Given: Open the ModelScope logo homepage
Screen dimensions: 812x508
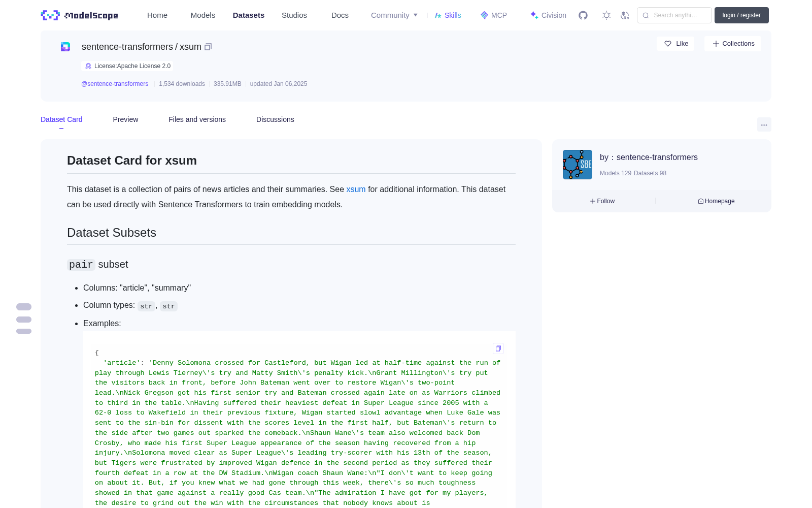Looking at the screenshot, I should [80, 15].
